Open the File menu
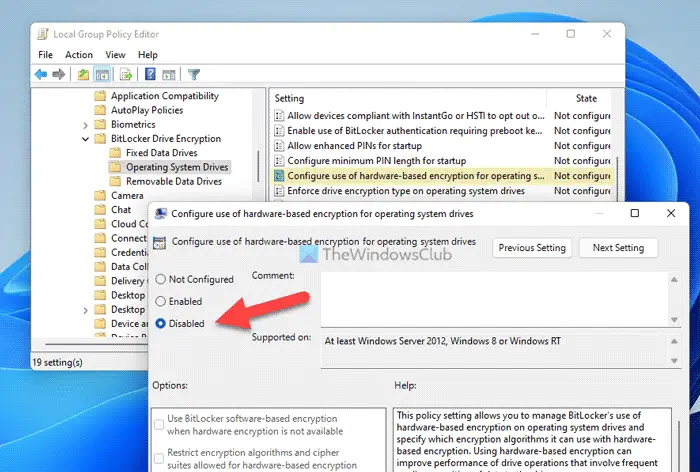Viewport: 700px width, 472px height. click(46, 55)
